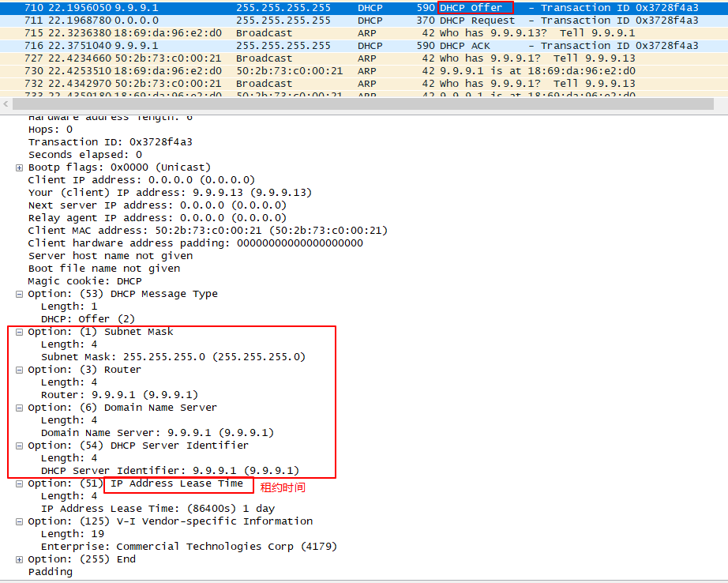Click source 0.0.0.0 in packet 711
Screen dimensions: 728x583
(137, 21)
